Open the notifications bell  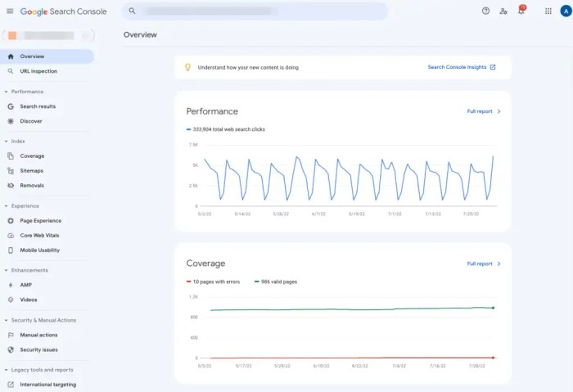click(521, 11)
